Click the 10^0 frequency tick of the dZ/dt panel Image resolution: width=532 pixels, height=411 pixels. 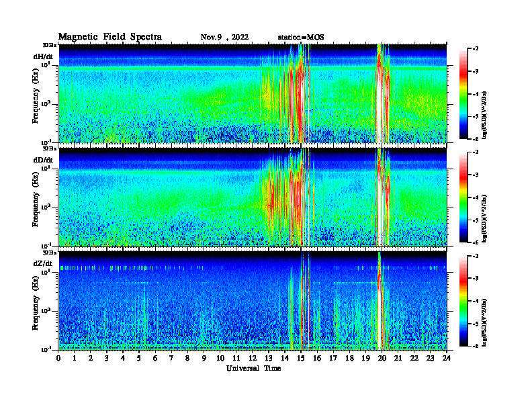(x=46, y=310)
